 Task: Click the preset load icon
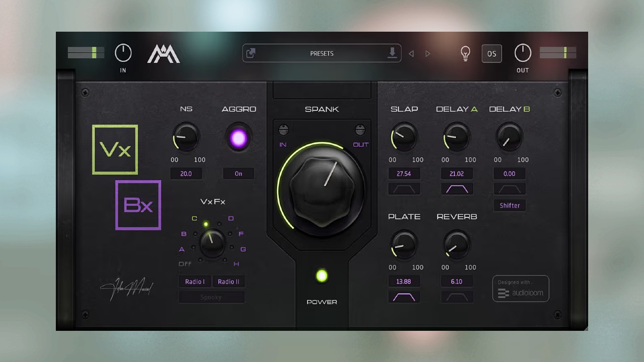tap(251, 53)
